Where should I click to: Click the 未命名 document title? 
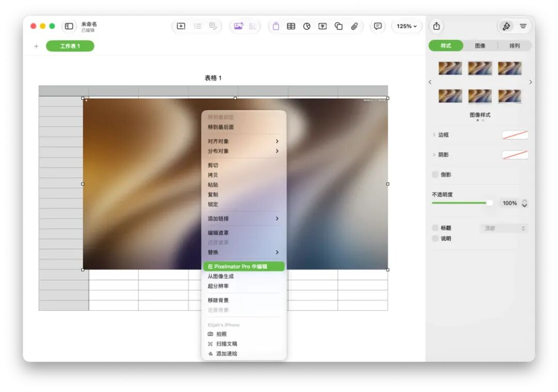point(89,24)
